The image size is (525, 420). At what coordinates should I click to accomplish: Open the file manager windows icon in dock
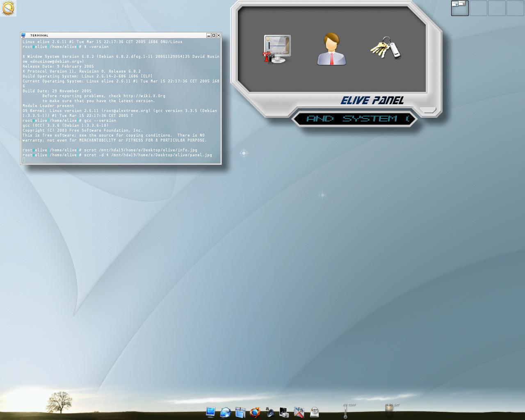(x=240, y=412)
